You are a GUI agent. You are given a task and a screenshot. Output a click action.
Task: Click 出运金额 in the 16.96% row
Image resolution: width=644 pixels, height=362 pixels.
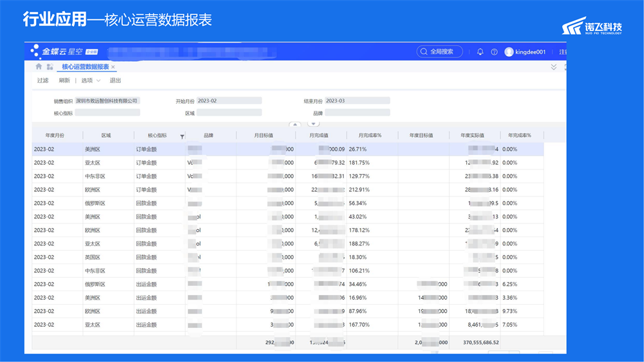point(146,298)
